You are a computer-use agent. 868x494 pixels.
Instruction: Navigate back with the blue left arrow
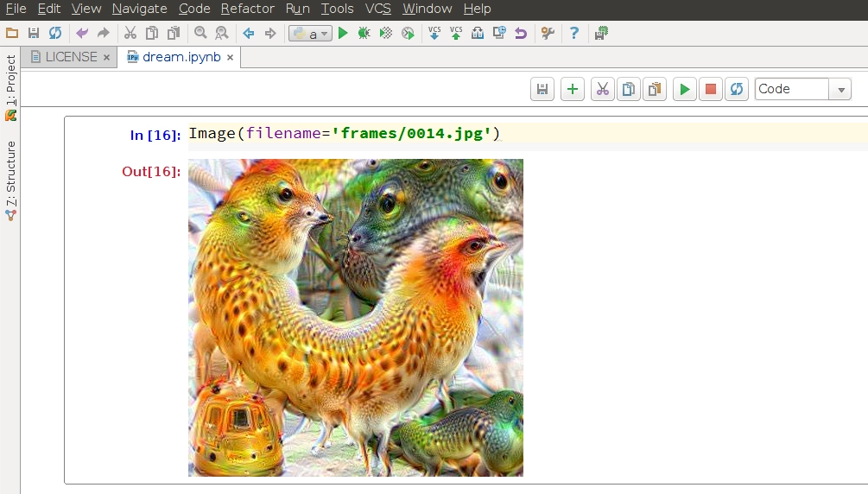[x=249, y=33]
